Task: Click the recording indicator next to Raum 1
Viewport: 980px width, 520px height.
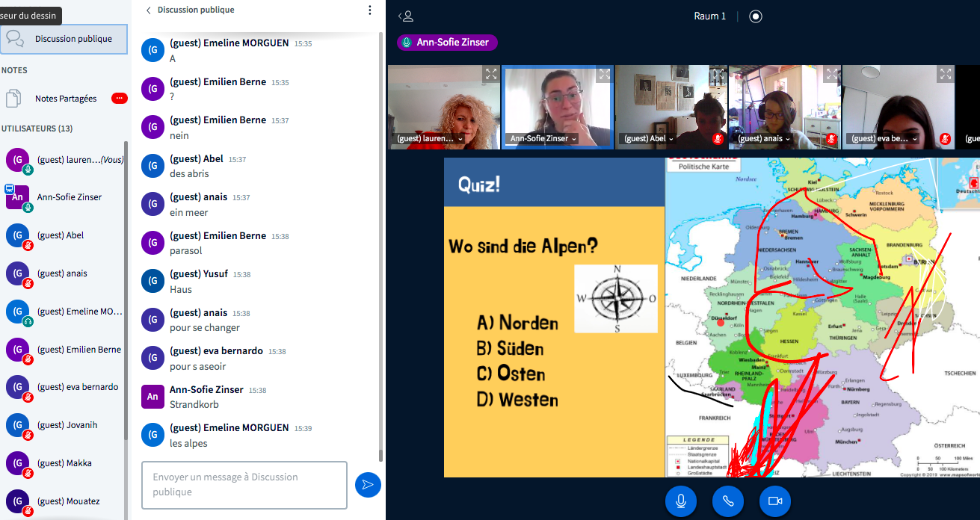Action: (x=756, y=16)
